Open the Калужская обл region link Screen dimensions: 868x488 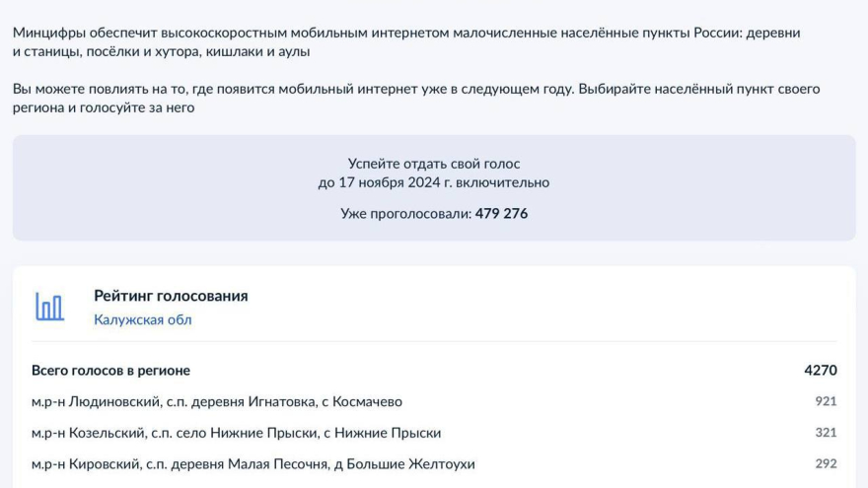point(142,319)
